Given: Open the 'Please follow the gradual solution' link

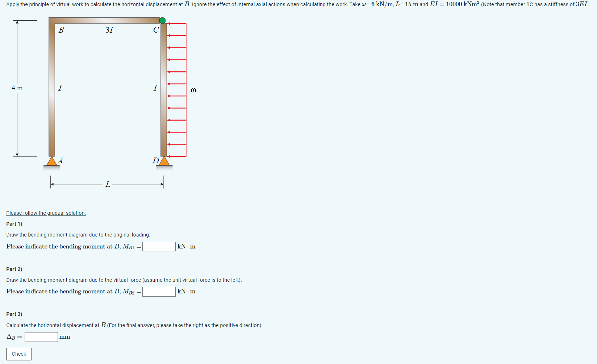Looking at the screenshot, I should [x=46, y=213].
